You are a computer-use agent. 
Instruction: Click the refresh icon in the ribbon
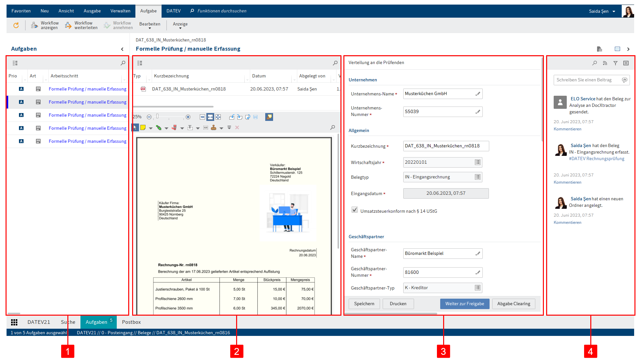coord(16,25)
